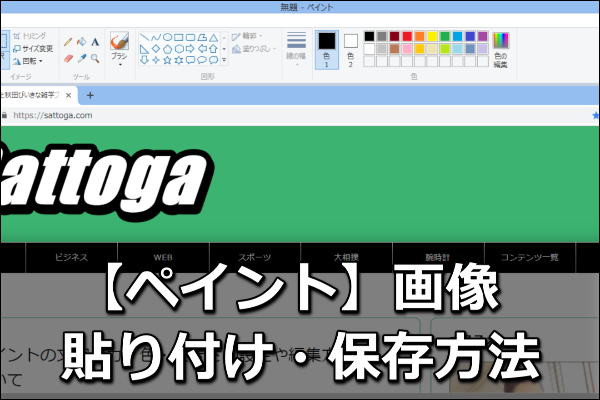Select the Text tool
The height and width of the screenshot is (400, 600).
pyautogui.click(x=95, y=42)
